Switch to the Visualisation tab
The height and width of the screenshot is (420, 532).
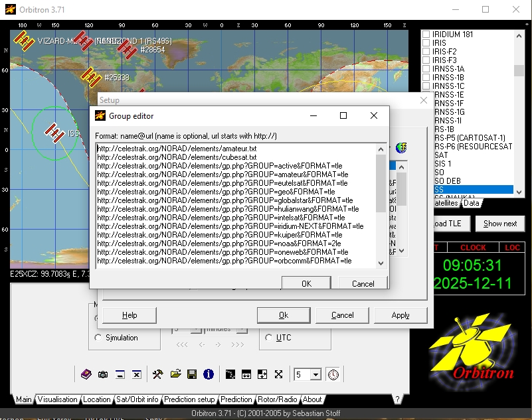coord(57,399)
